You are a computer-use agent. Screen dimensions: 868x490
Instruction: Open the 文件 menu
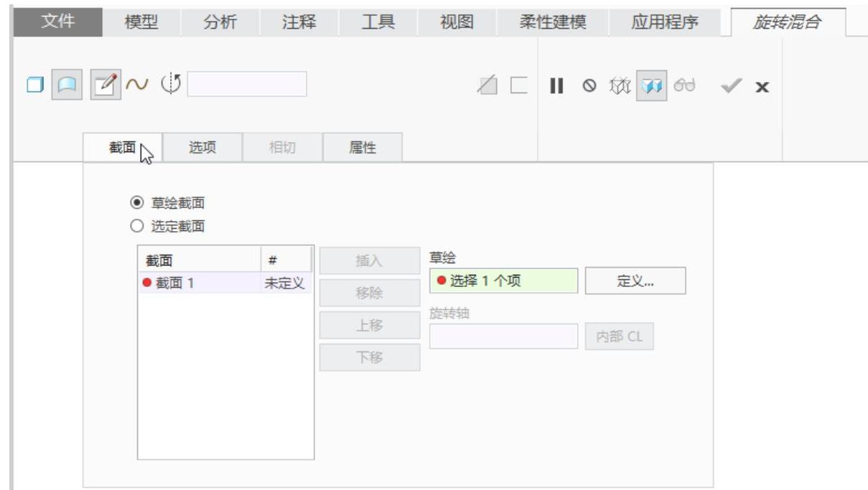57,22
